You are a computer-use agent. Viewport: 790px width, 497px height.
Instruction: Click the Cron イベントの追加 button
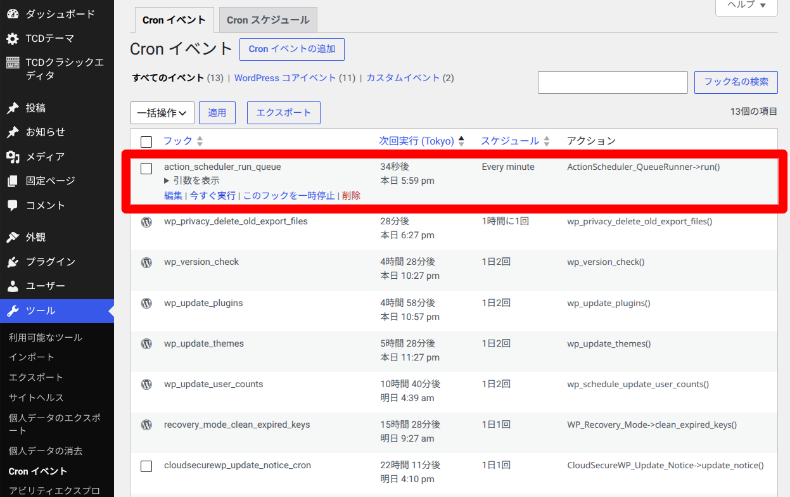click(x=292, y=49)
